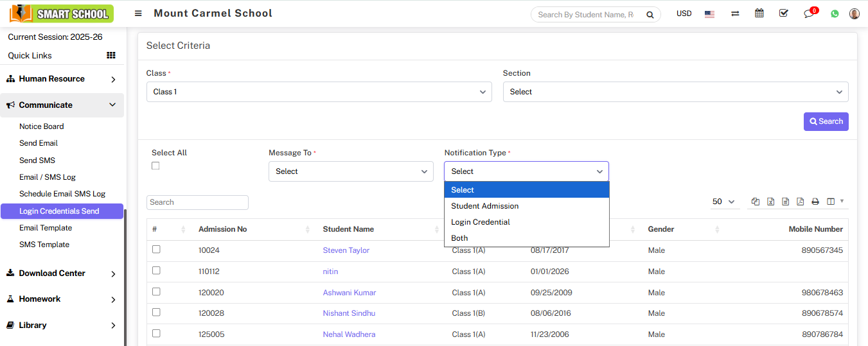This screenshot has height=346, width=868.
Task: Select checkbox for Nishant Sindhu row
Action: (156, 313)
